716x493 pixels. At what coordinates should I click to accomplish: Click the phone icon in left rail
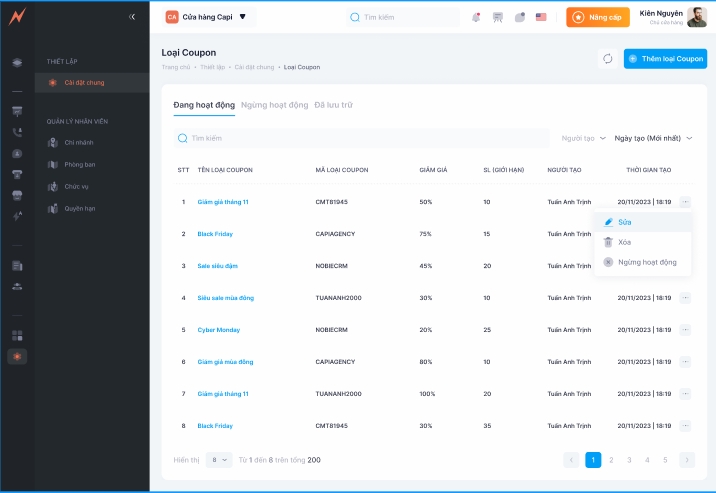pyautogui.click(x=17, y=132)
